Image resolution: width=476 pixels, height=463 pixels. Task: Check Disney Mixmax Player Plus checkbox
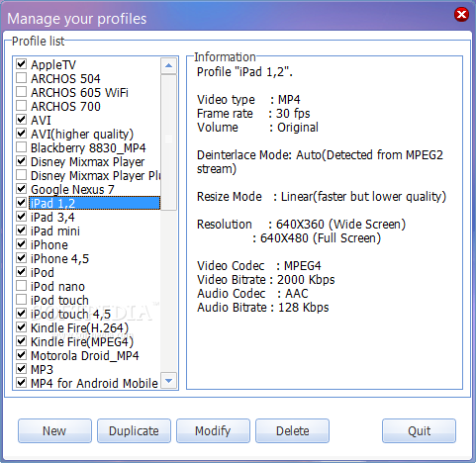click(x=22, y=174)
